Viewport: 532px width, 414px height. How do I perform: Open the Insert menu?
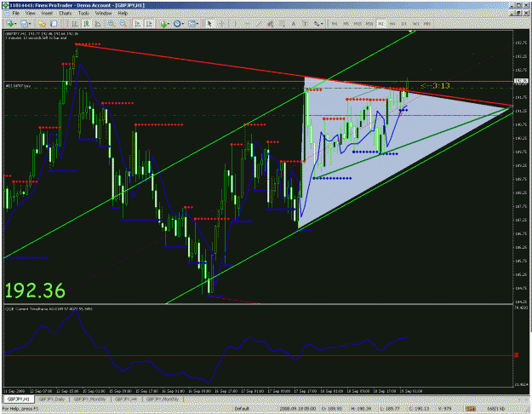[47, 14]
